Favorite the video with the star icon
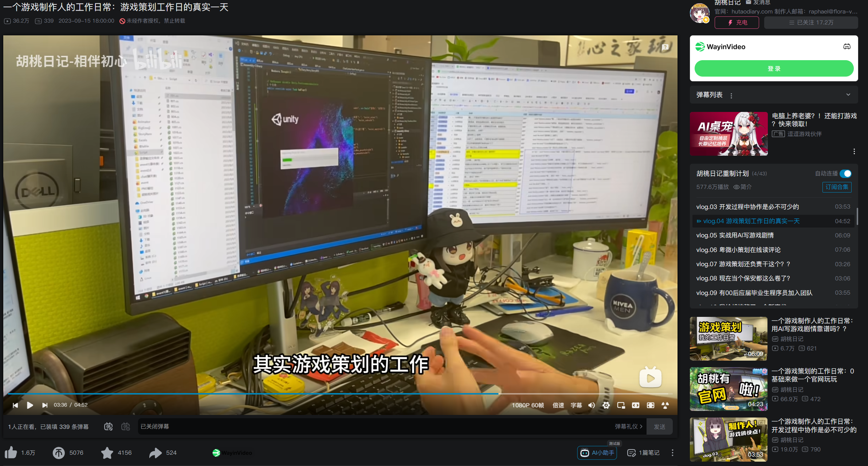This screenshot has width=868, height=466. (107, 453)
